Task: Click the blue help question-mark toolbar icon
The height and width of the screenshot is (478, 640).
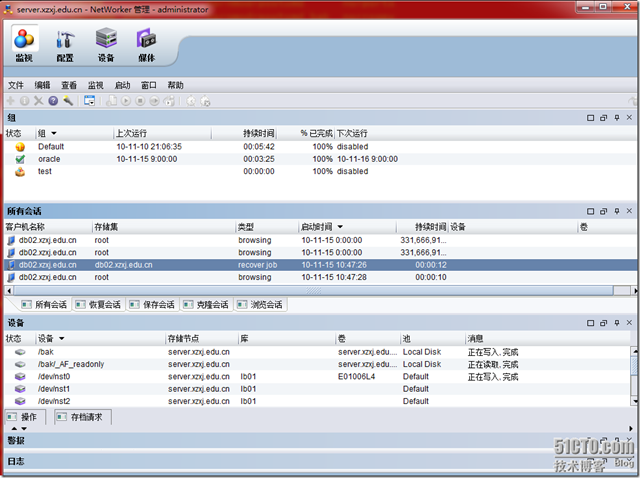Action: [x=53, y=101]
